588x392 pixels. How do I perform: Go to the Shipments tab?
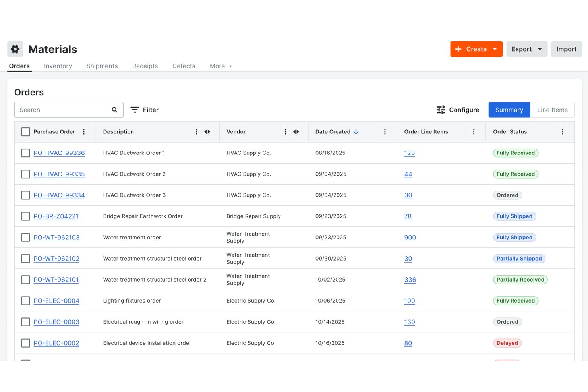pyautogui.click(x=102, y=66)
